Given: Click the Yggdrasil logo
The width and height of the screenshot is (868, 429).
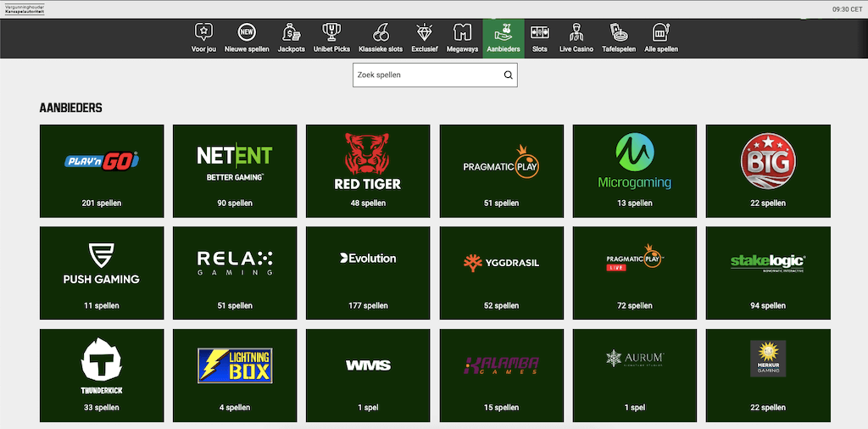Looking at the screenshot, I should point(501,262).
